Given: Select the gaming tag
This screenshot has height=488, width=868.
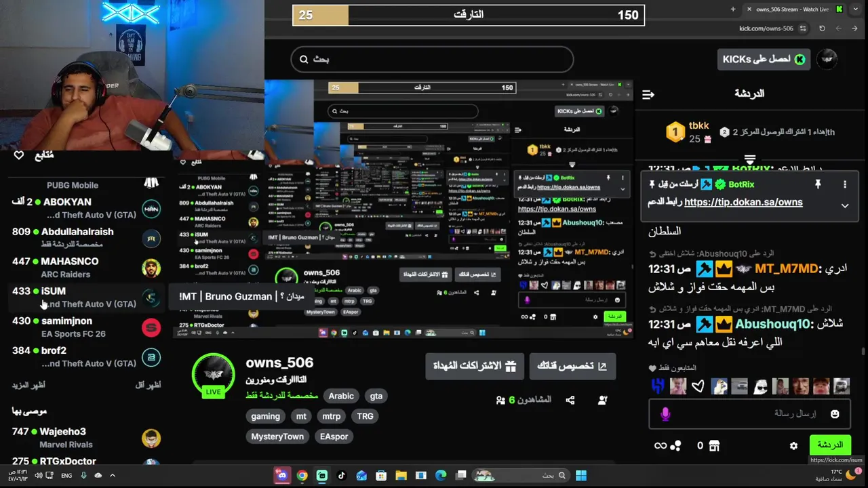Looking at the screenshot, I should (265, 416).
